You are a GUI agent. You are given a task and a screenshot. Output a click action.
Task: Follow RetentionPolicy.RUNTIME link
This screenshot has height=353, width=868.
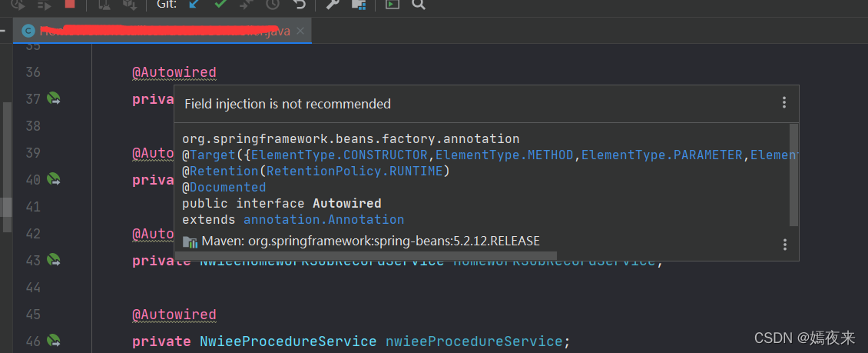[x=355, y=172]
